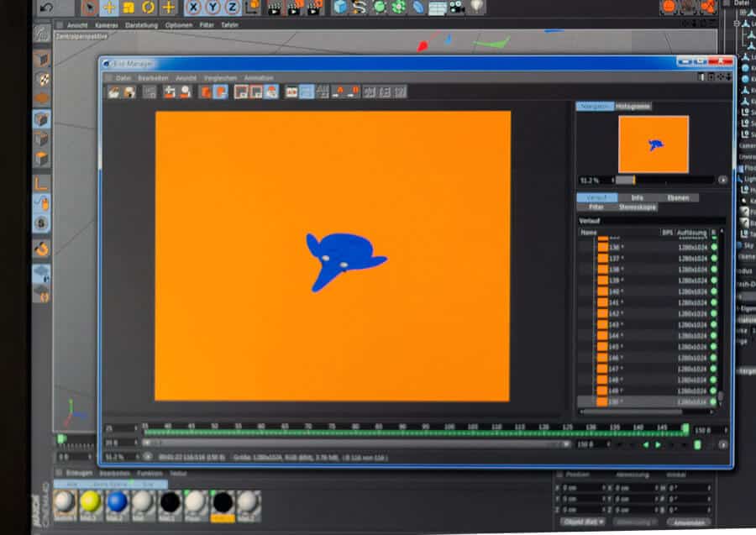Screen dimensions: 756x535
Task: Select frame 145 in the Verlauf list
Action: click(648, 347)
